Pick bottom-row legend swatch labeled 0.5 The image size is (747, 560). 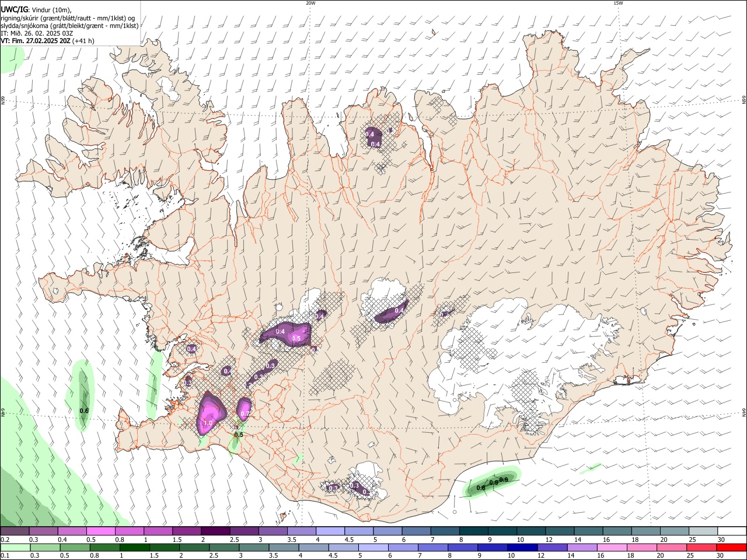75,547
